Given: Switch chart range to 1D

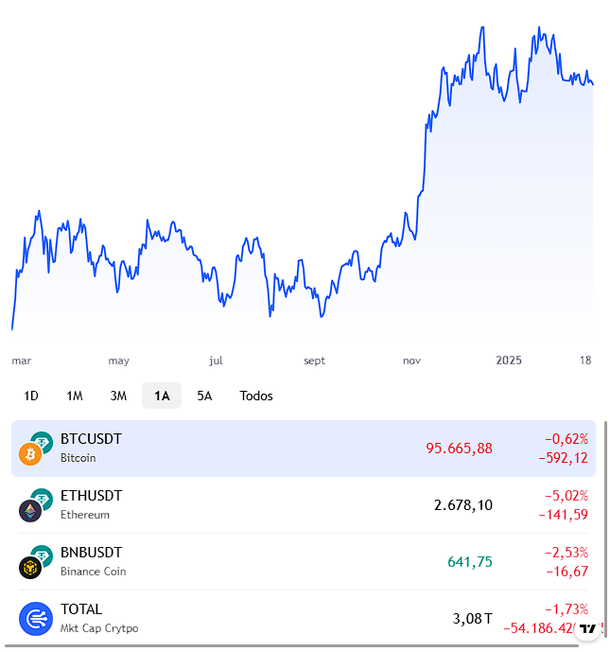Looking at the screenshot, I should (31, 396).
